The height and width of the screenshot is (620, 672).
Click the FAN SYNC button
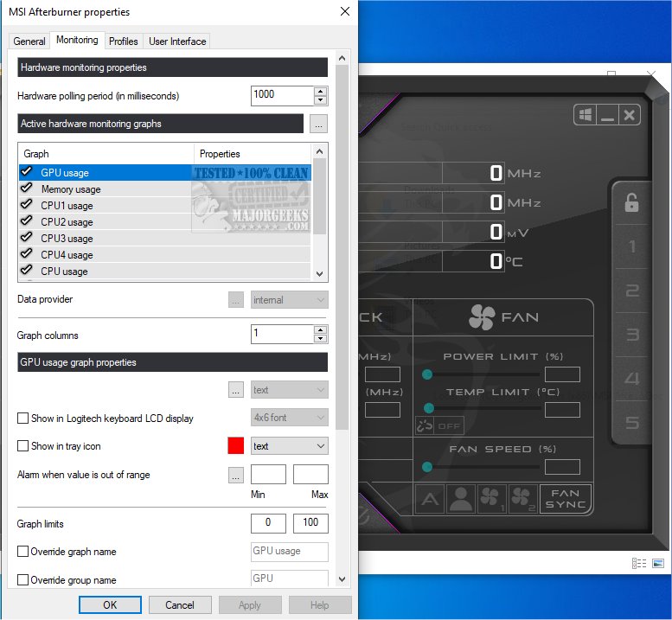click(566, 499)
